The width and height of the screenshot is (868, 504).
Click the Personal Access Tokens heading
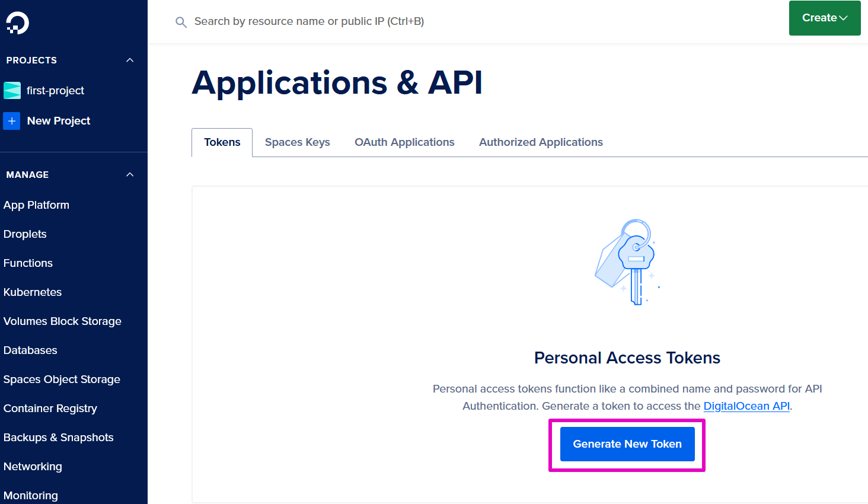coord(627,358)
